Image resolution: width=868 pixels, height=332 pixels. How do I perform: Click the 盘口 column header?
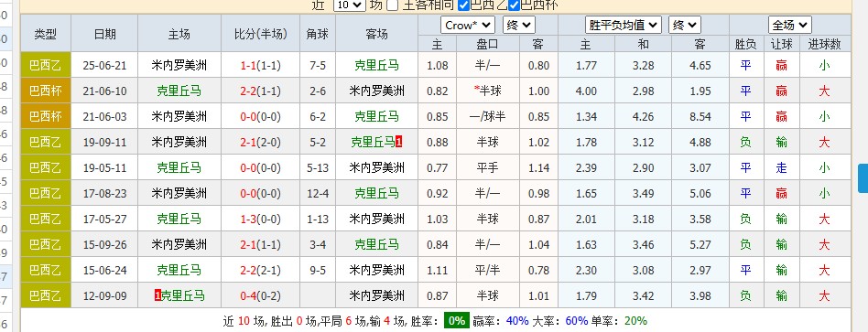pos(488,44)
